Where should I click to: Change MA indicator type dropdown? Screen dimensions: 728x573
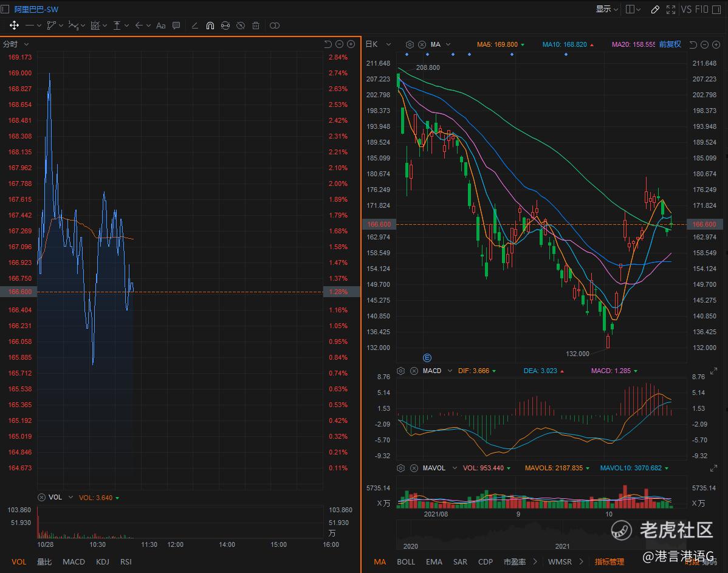[448, 44]
